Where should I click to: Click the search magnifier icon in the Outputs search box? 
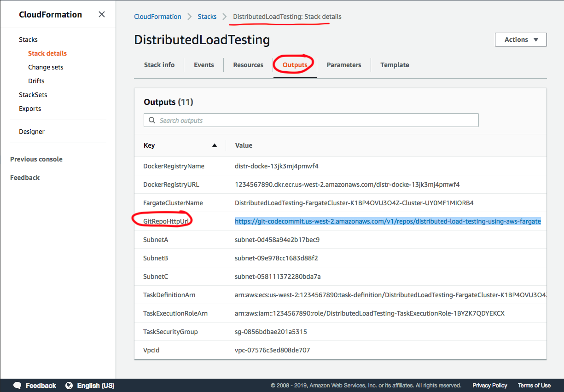(x=152, y=121)
